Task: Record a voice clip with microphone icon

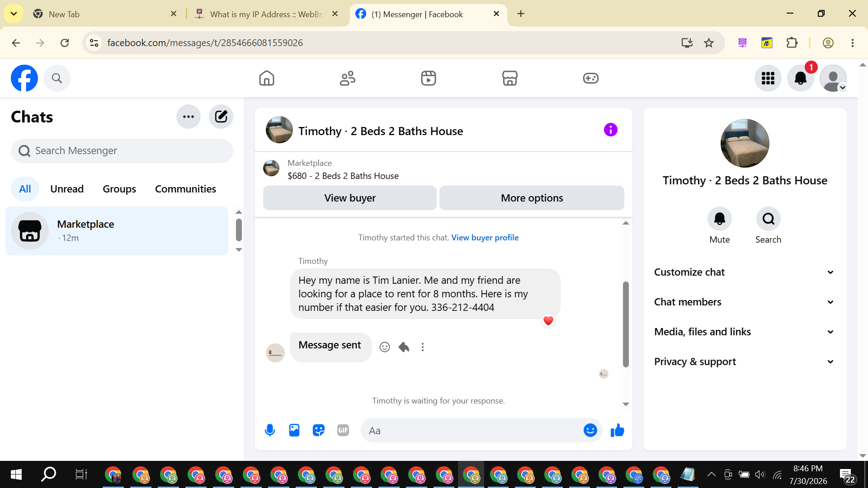Action: [x=270, y=430]
